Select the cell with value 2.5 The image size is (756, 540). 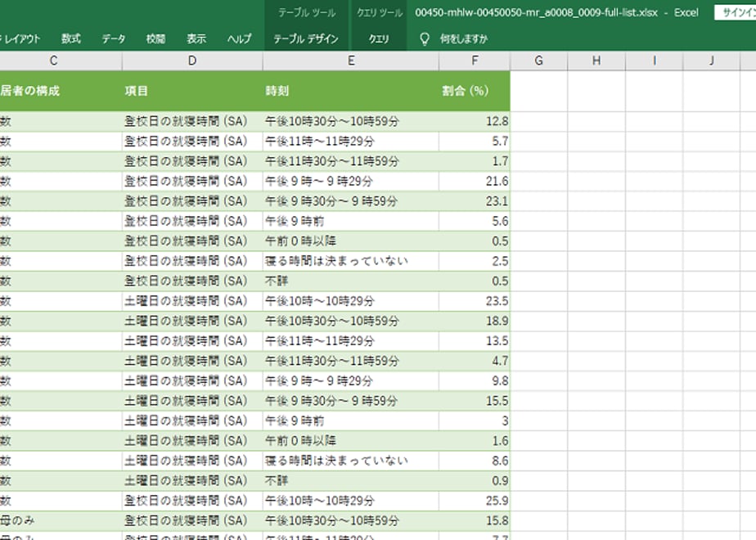pyautogui.click(x=475, y=261)
